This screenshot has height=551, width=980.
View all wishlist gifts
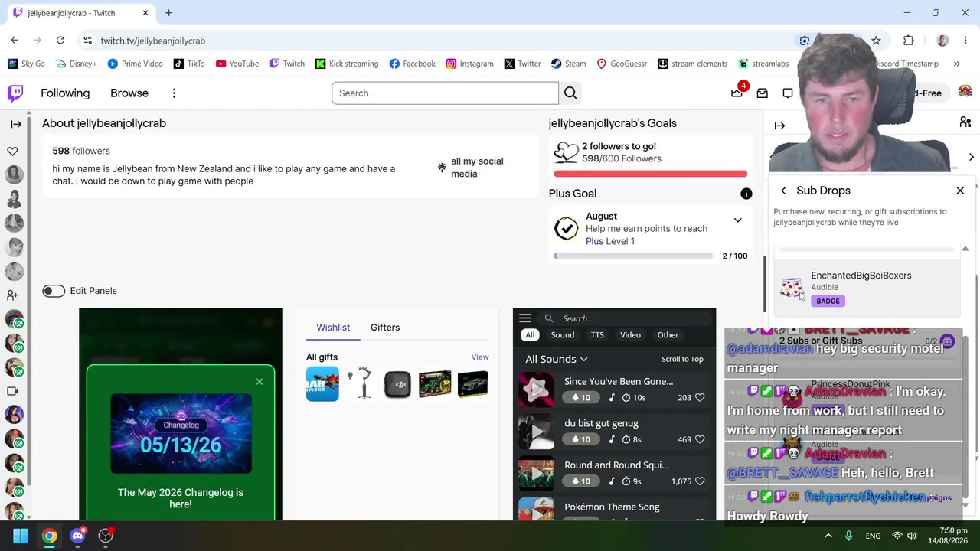[x=480, y=357]
